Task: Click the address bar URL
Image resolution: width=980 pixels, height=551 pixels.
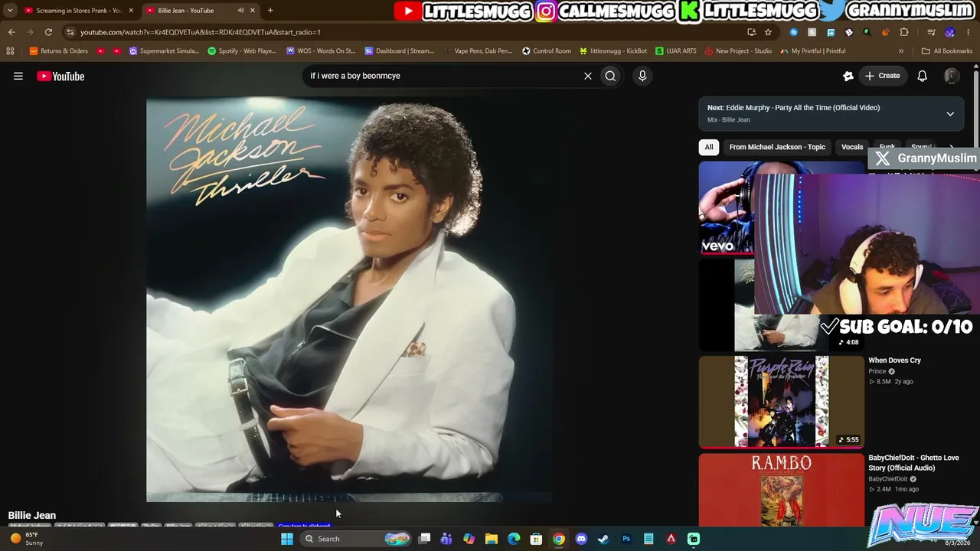Action: point(201,32)
